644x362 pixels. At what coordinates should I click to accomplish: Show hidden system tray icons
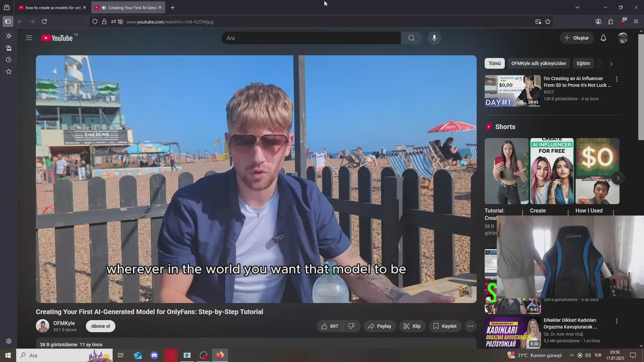pyautogui.click(x=571, y=355)
